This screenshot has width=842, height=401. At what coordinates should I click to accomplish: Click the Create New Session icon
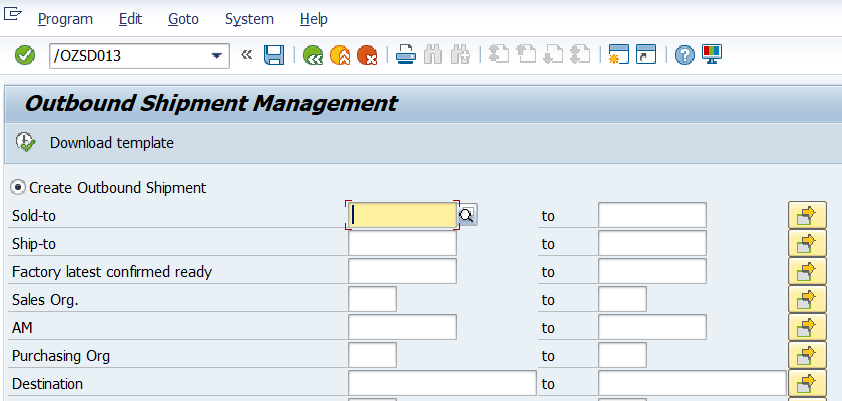pyautogui.click(x=618, y=56)
